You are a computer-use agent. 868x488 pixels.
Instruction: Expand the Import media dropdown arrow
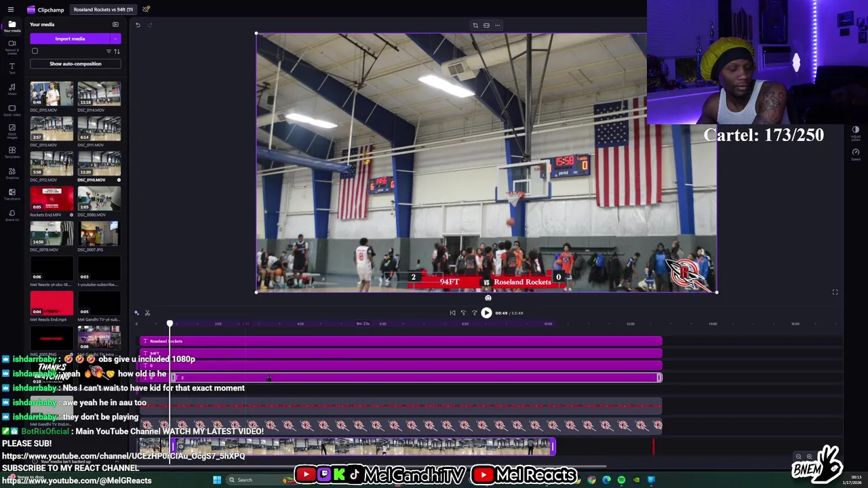116,39
